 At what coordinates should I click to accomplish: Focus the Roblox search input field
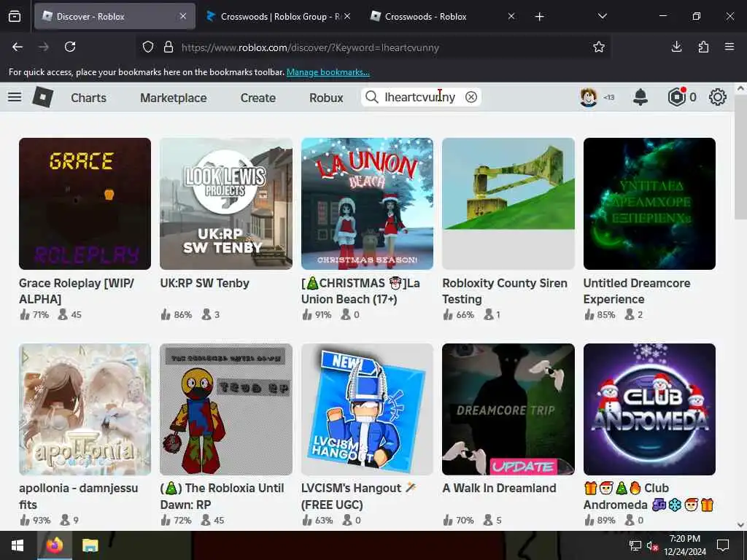click(x=420, y=97)
